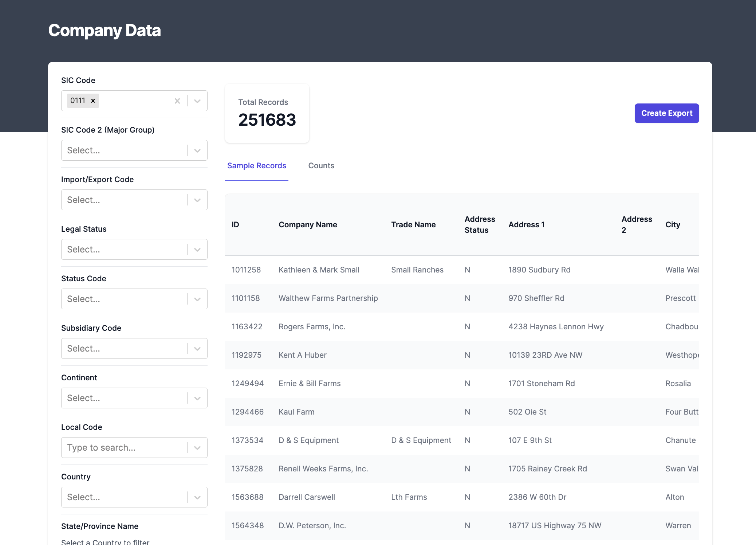Image resolution: width=756 pixels, height=545 pixels.
Task: Click the Rosalia city cell
Action: (x=678, y=384)
